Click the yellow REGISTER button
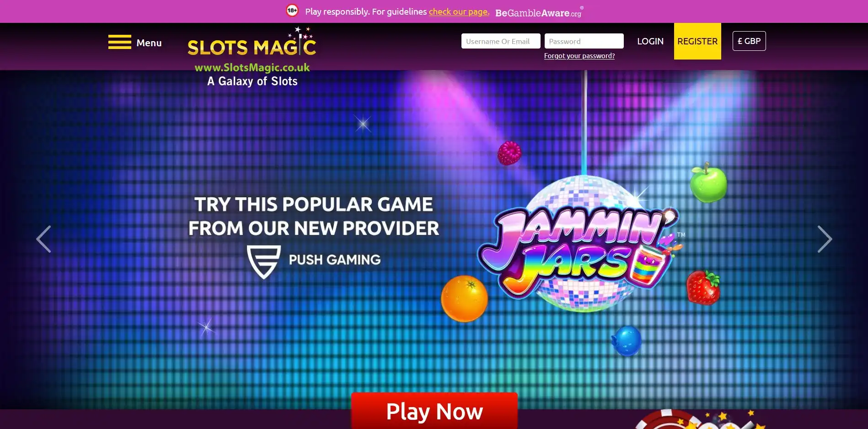This screenshot has width=868, height=429. 697,41
